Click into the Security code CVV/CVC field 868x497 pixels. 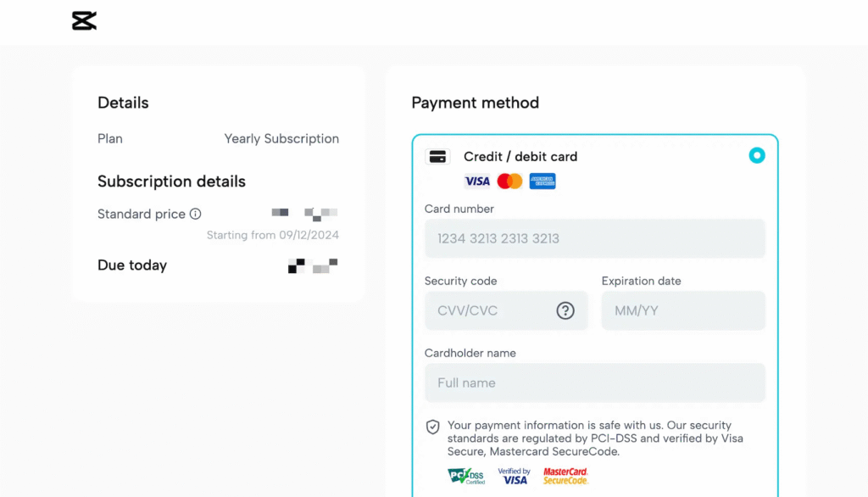coord(492,310)
